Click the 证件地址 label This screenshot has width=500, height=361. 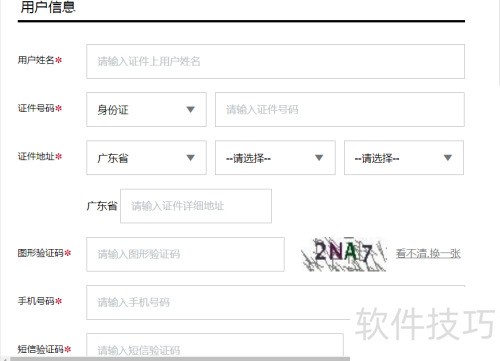(36, 156)
